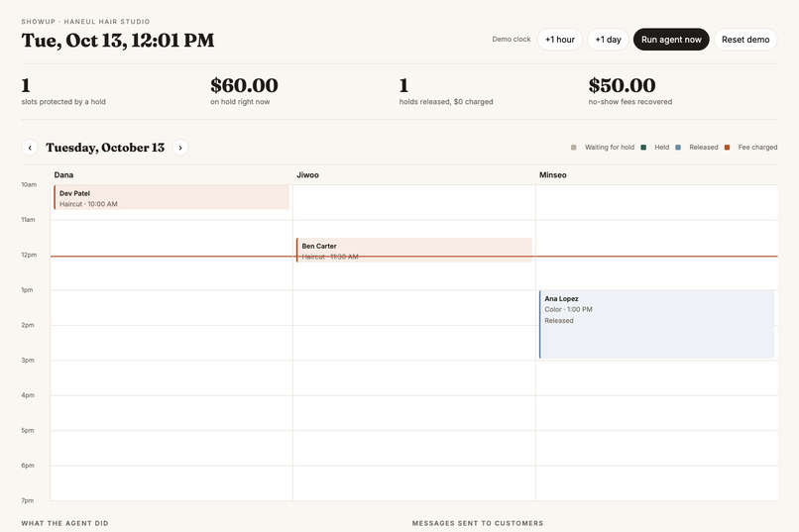Image resolution: width=799 pixels, height=532 pixels.
Task: Click the 'What the agent did' heading
Action: pyautogui.click(x=64, y=523)
